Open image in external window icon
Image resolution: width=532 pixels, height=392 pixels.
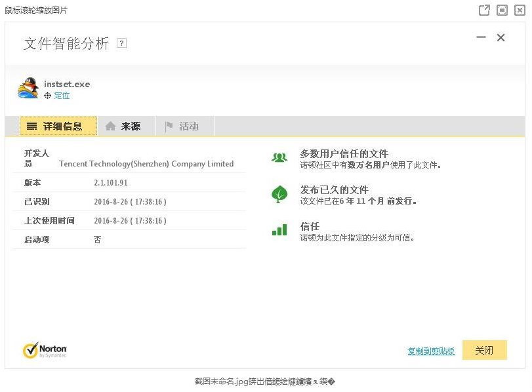pyautogui.click(x=484, y=10)
